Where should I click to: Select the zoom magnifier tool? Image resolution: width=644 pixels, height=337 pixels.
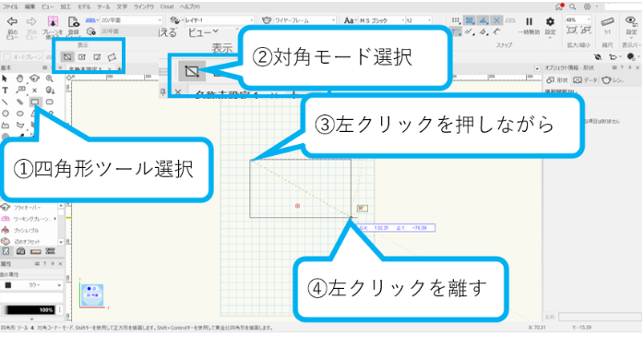[50, 78]
